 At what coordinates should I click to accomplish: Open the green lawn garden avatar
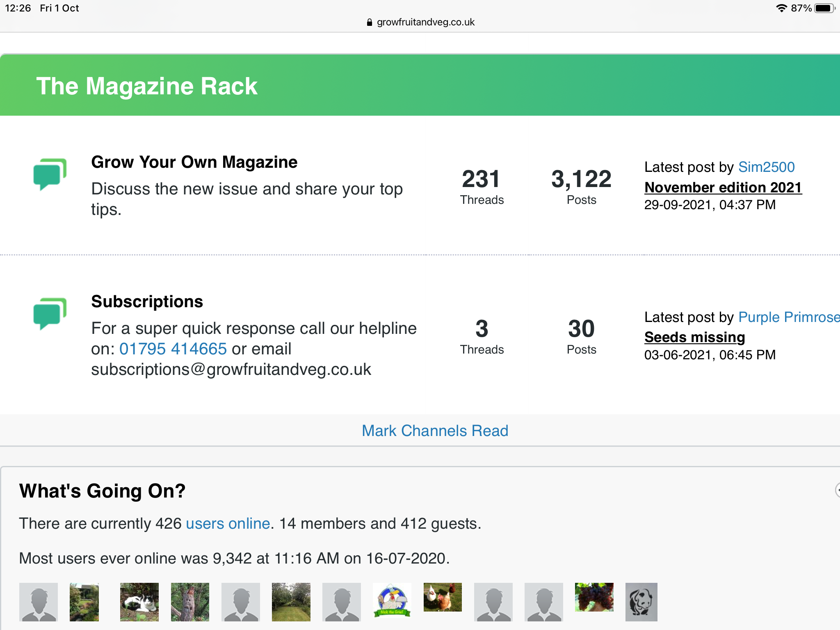coord(291,602)
